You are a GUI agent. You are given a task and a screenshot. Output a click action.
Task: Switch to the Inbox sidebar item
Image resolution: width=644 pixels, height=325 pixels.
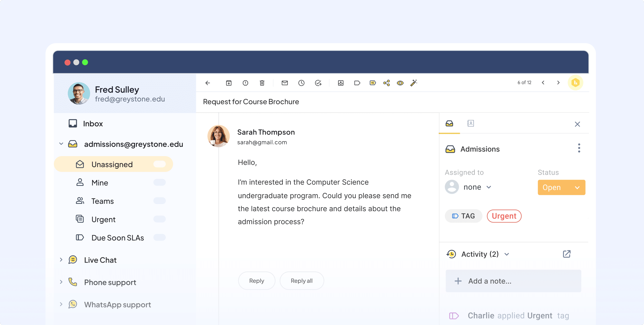pos(93,123)
